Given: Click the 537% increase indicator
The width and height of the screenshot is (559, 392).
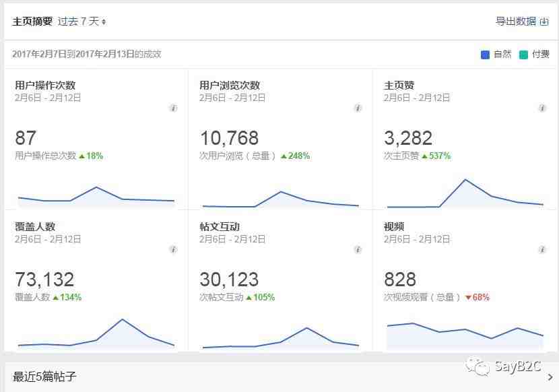Looking at the screenshot, I should point(436,156).
